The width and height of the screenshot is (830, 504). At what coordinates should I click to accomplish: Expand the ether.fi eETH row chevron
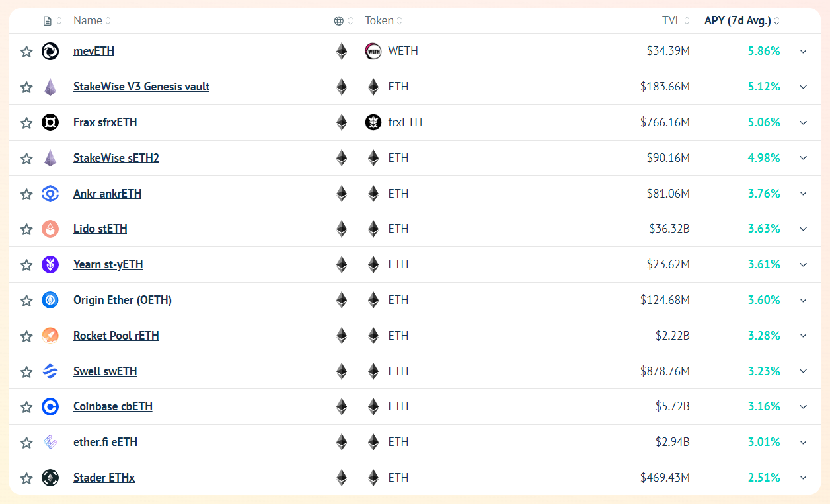(x=804, y=442)
